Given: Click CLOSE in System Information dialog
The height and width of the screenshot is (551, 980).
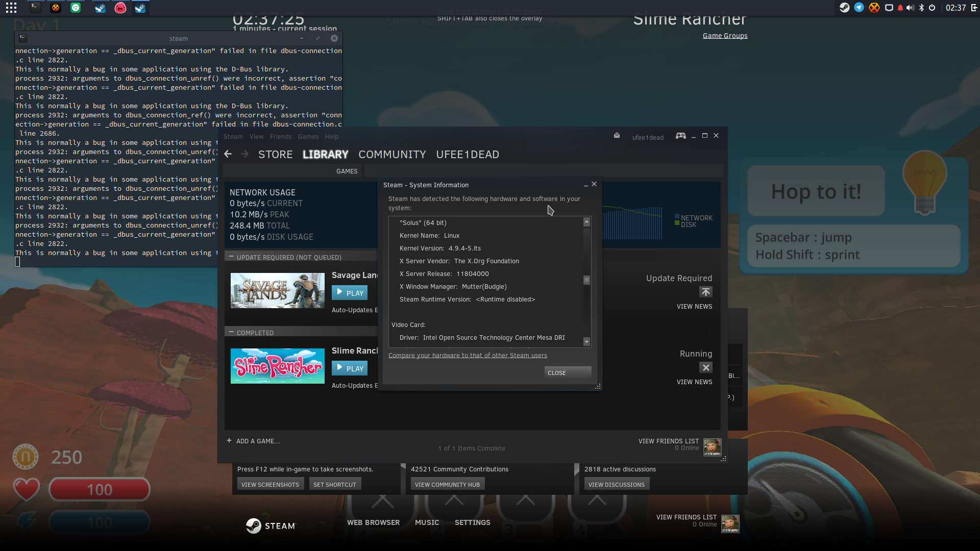Looking at the screenshot, I should pyautogui.click(x=568, y=372).
